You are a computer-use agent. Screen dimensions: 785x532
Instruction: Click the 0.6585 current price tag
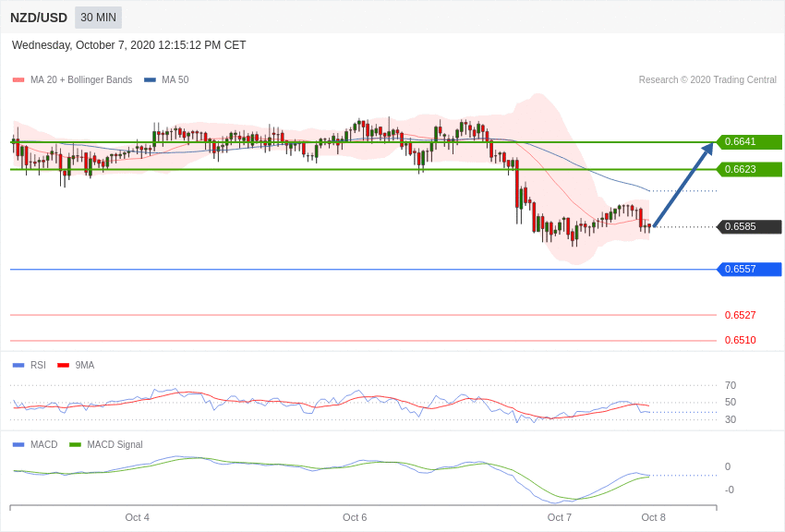tap(750, 226)
